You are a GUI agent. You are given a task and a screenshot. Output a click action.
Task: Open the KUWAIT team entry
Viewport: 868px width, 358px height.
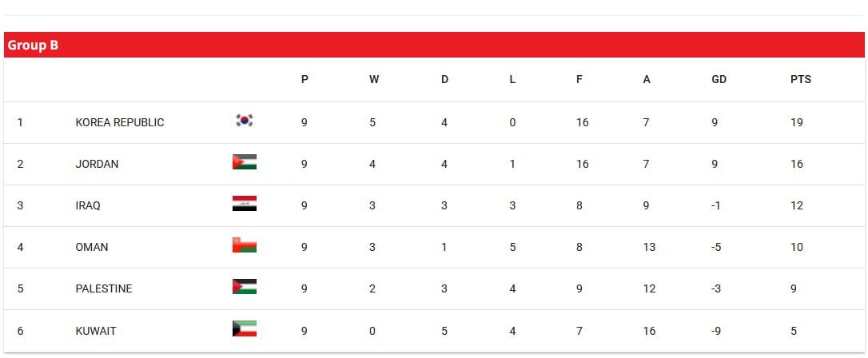pyautogui.click(x=96, y=330)
